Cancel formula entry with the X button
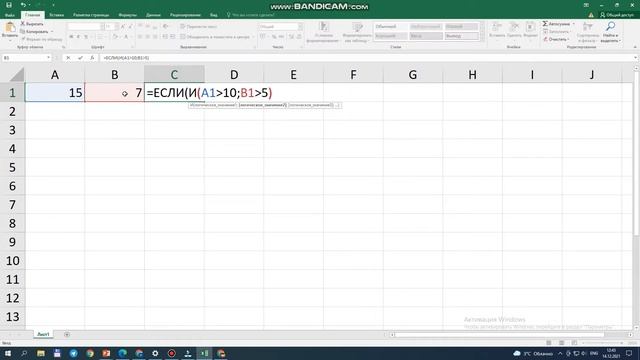This screenshot has width=640, height=360. [x=68, y=58]
